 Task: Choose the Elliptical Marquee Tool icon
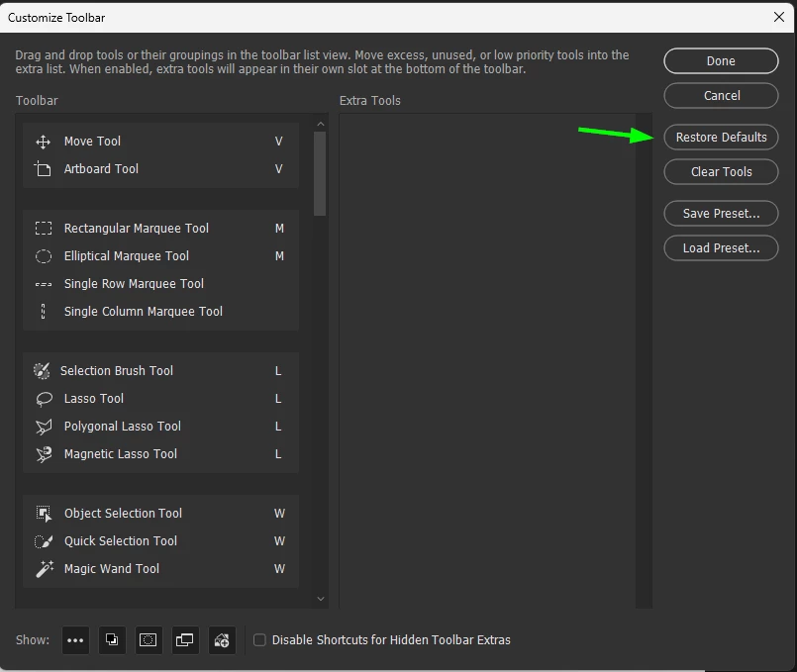point(44,256)
